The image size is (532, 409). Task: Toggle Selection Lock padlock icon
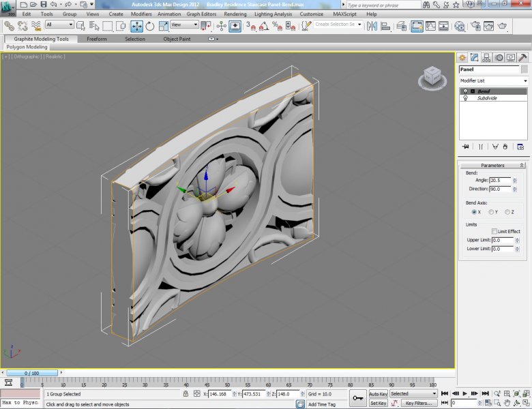186,394
